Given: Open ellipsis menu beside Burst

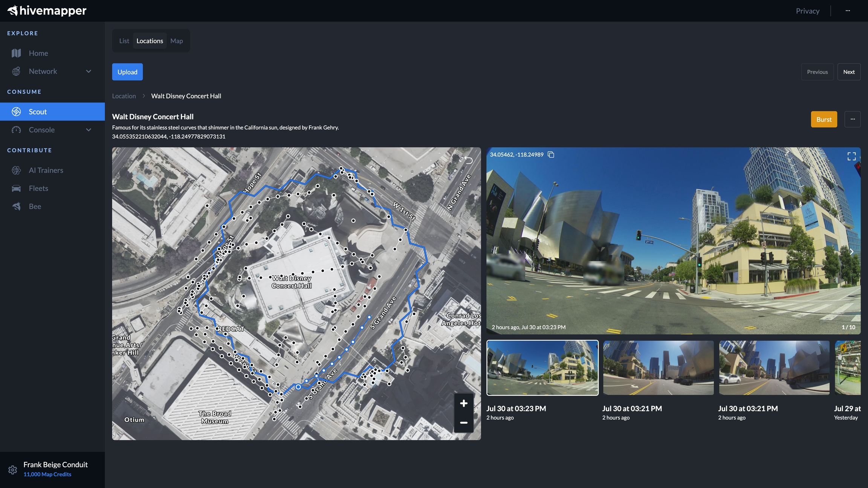Looking at the screenshot, I should (x=853, y=119).
